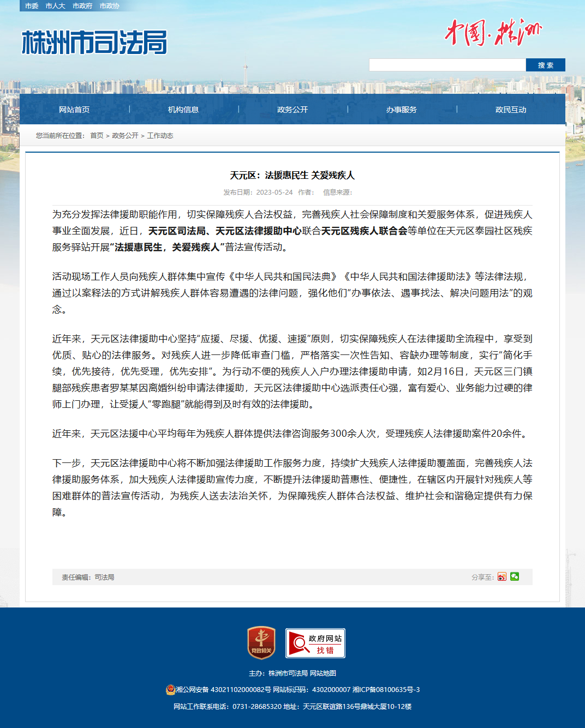Follow the 市委 top bar link

(x=32, y=6)
